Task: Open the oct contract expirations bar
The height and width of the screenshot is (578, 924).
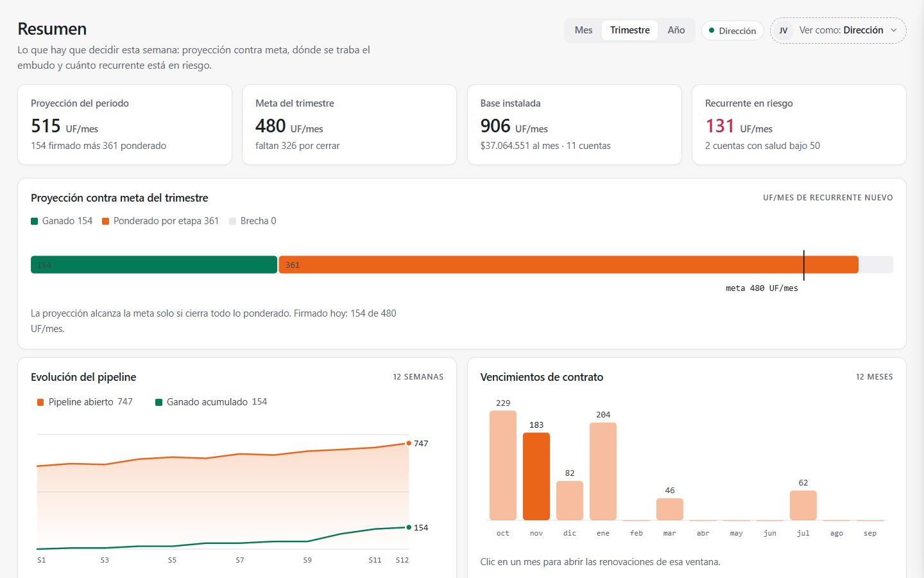Action: coord(503,465)
